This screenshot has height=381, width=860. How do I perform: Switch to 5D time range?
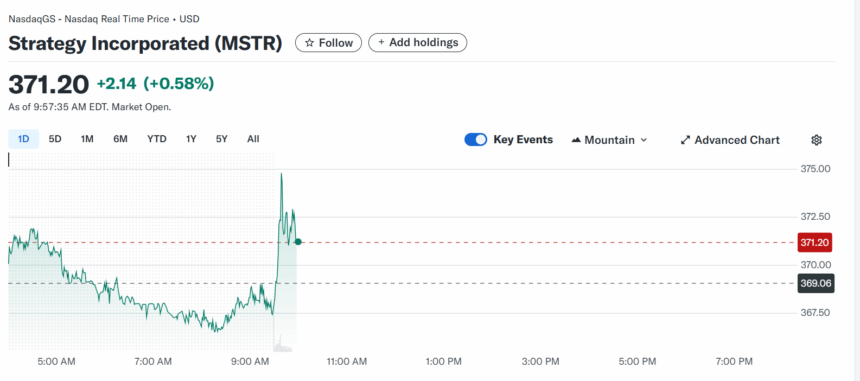(x=55, y=139)
